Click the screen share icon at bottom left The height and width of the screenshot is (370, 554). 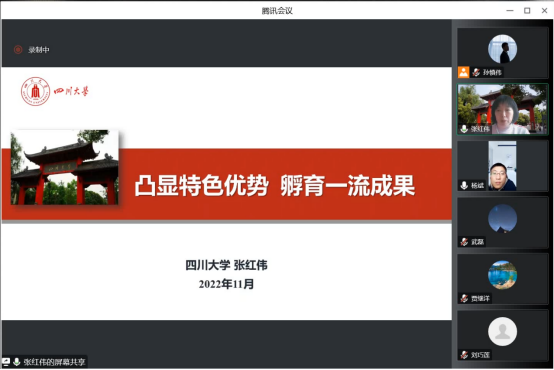tap(6, 362)
